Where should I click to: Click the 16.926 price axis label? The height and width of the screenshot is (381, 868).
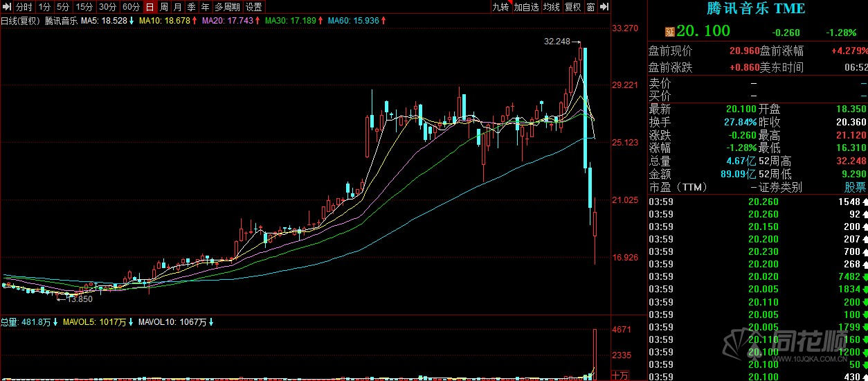tap(625, 258)
